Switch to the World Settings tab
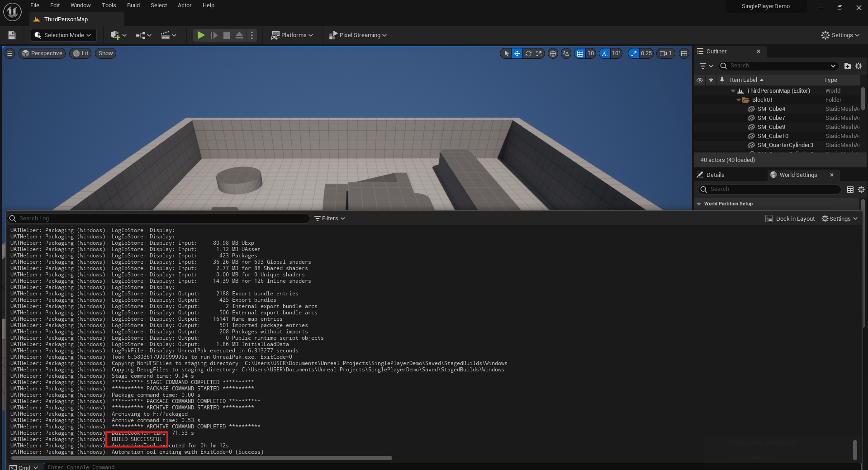 [x=797, y=175]
